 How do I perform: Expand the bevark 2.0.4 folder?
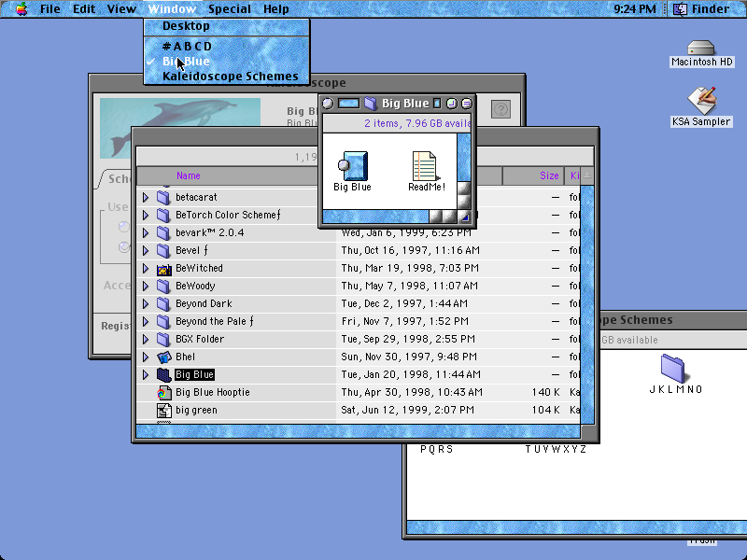146,232
